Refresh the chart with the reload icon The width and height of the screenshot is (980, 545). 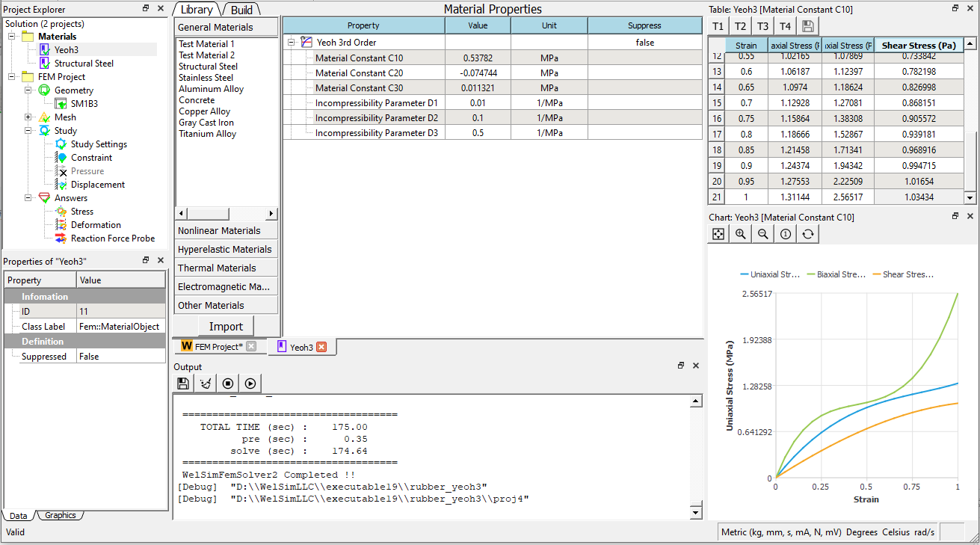(807, 234)
